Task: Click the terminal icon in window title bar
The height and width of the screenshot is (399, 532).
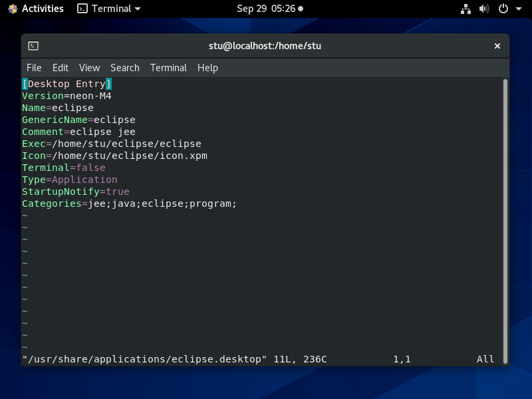Action: [33, 46]
